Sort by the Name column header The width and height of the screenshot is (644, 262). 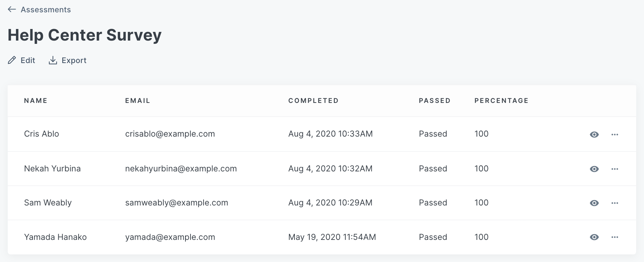pos(35,101)
